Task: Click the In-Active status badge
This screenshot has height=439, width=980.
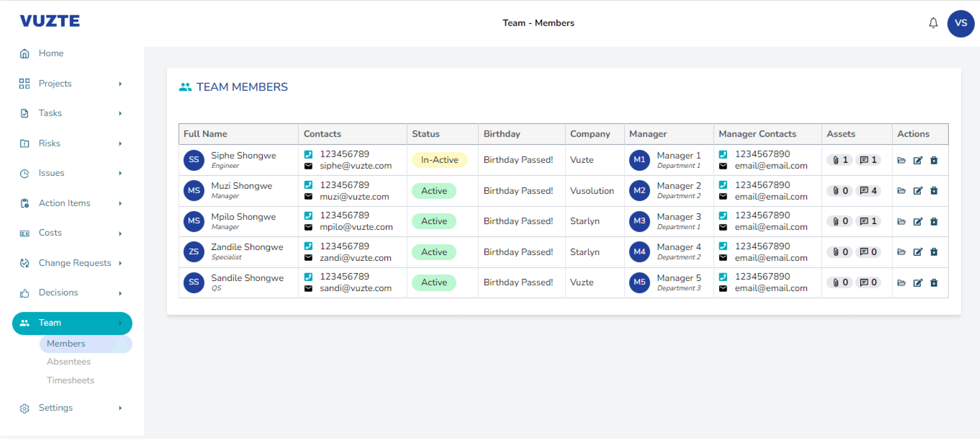Action: click(x=439, y=160)
